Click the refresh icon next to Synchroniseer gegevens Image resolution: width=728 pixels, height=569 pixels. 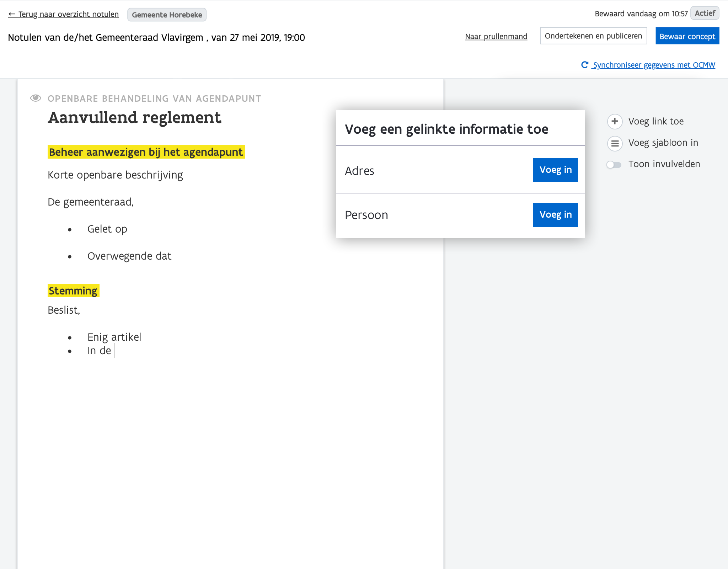[x=584, y=65]
